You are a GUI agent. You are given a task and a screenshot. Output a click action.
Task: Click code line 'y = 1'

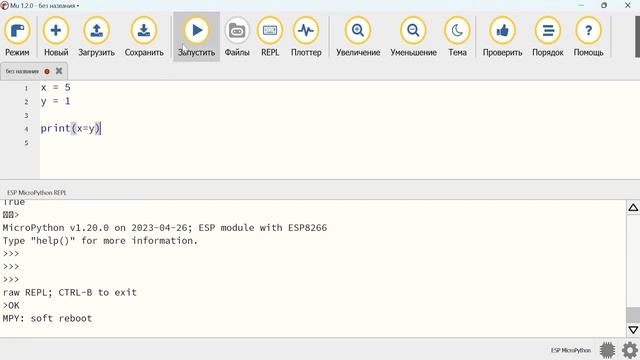click(56, 101)
